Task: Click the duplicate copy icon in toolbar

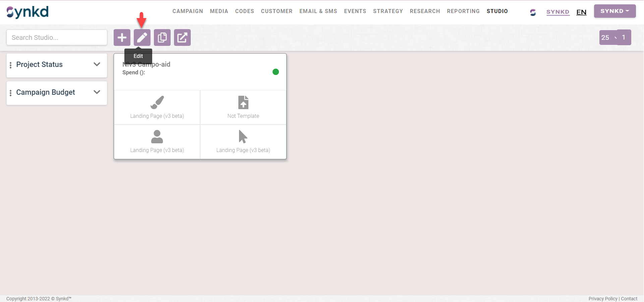Action: coord(162,37)
